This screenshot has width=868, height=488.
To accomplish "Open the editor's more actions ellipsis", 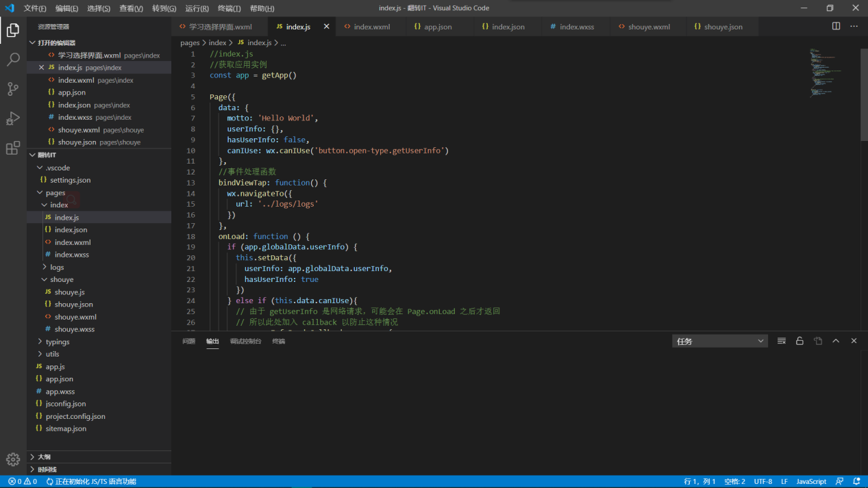I will pos(854,26).
